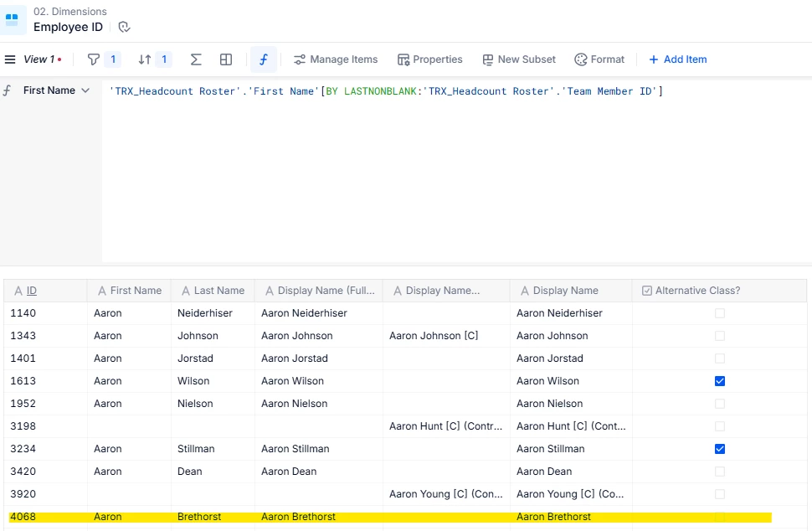Select ID cell 1140
The image size is (812, 531).
pyautogui.click(x=45, y=313)
